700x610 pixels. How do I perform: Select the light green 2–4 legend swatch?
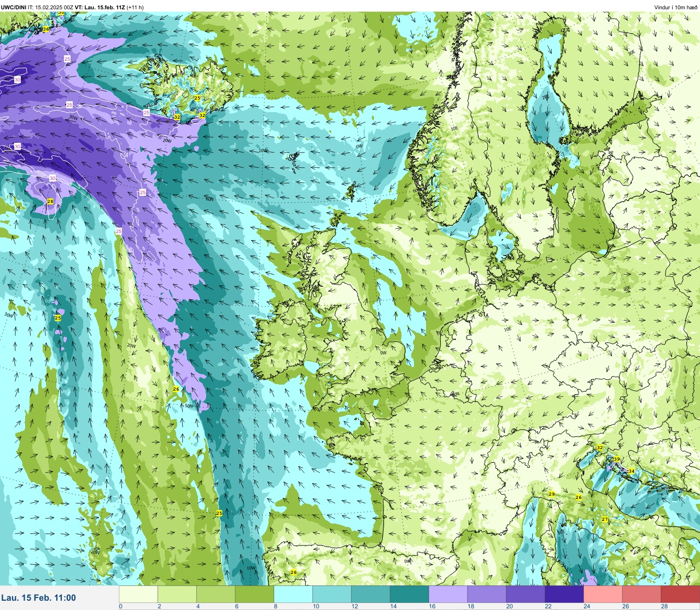[x=177, y=594]
